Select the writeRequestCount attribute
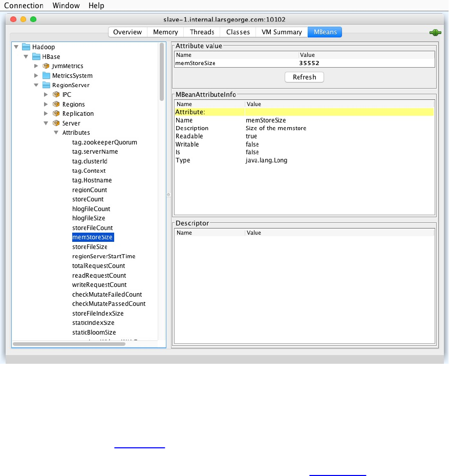The width and height of the screenshot is (449, 476). click(99, 285)
